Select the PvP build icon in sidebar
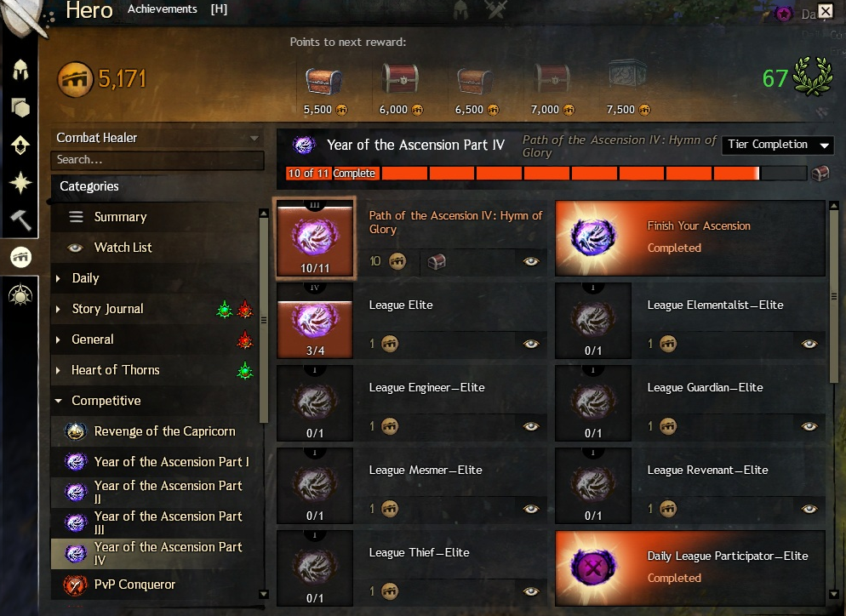Screen dimensions: 846x616 pos(20,294)
